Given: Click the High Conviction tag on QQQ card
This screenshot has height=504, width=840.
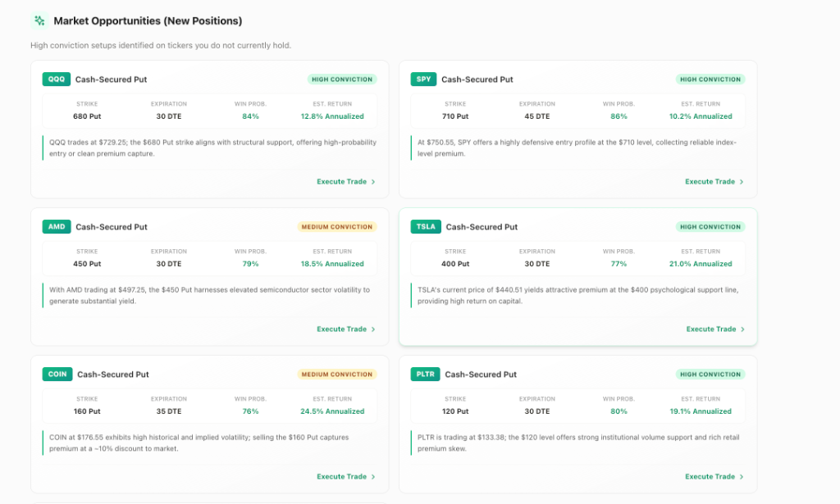Looking at the screenshot, I should click(342, 79).
